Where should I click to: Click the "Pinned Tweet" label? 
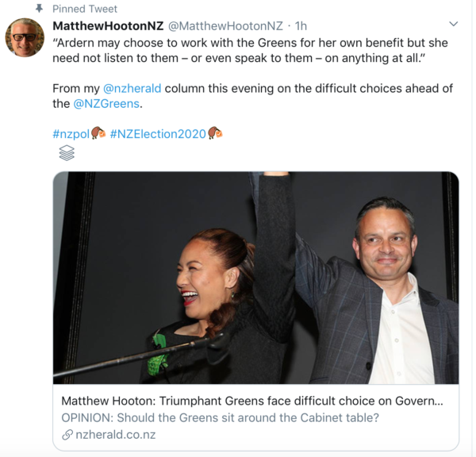pos(84,9)
